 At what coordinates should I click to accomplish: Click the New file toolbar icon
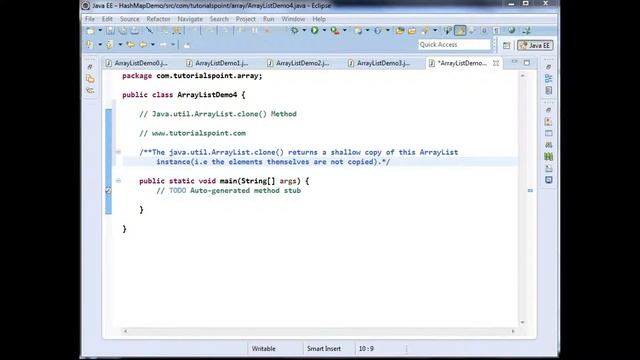pyautogui.click(x=91, y=31)
